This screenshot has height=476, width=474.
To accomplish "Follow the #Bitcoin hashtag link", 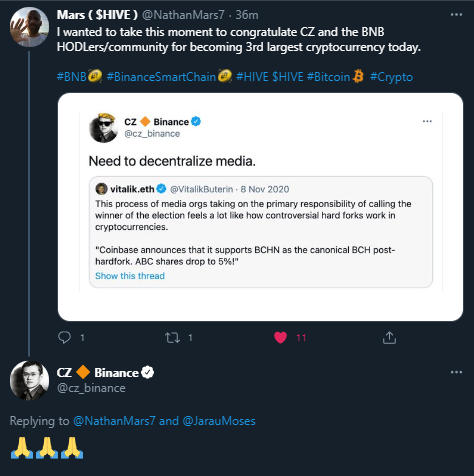I will point(328,77).
